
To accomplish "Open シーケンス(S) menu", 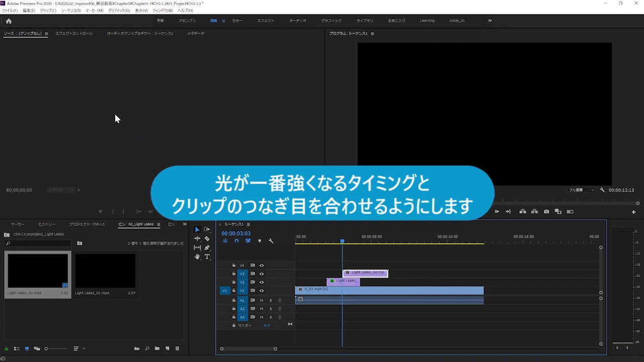I will point(71,11).
